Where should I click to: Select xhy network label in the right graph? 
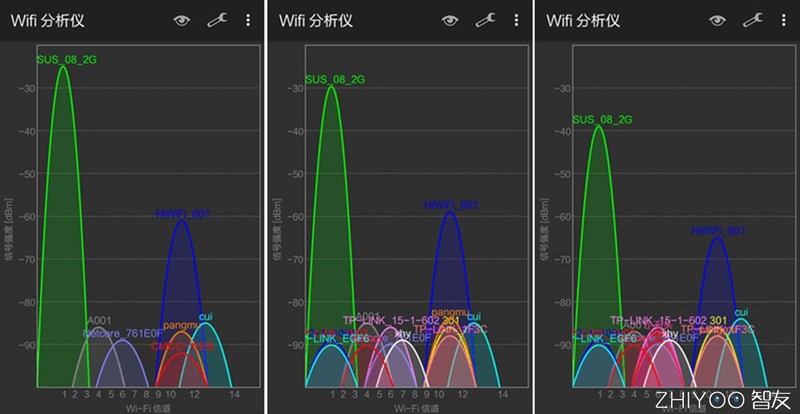click(x=670, y=334)
